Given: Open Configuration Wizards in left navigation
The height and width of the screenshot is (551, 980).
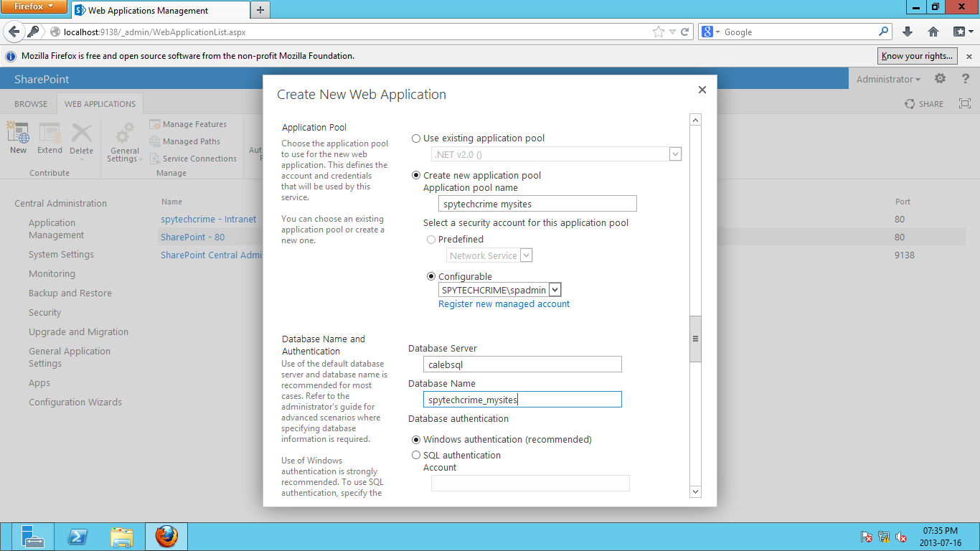Looking at the screenshot, I should tap(75, 402).
